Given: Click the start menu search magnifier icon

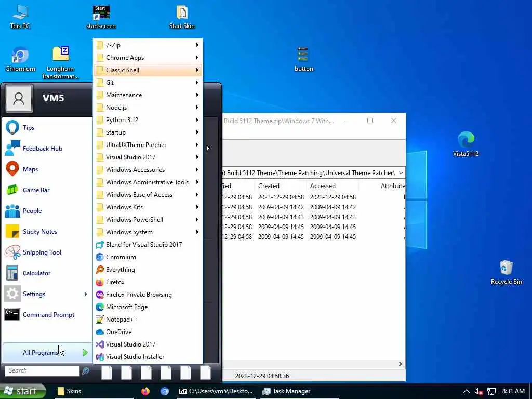Looking at the screenshot, I should pyautogui.click(x=86, y=370).
